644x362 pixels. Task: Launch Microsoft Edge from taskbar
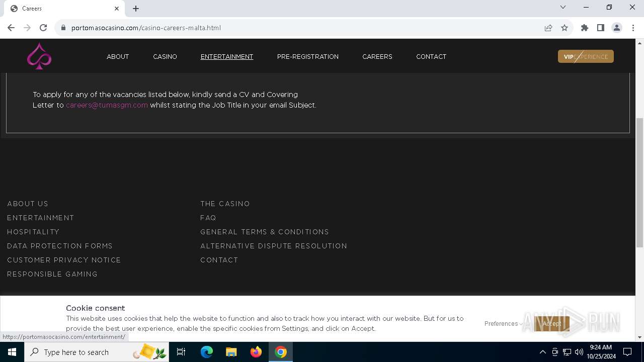pos(207,352)
